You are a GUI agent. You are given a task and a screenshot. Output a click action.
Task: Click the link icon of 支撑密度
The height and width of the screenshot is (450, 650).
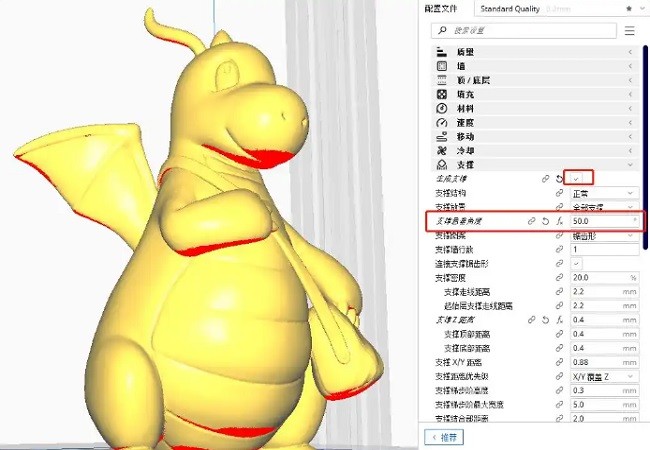[x=559, y=278]
